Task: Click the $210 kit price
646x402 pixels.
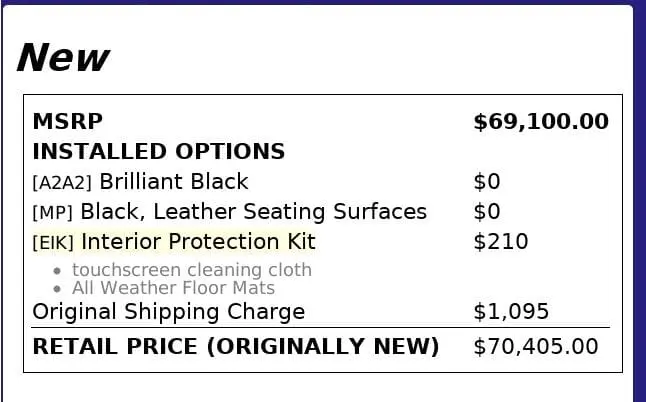Action: click(501, 242)
